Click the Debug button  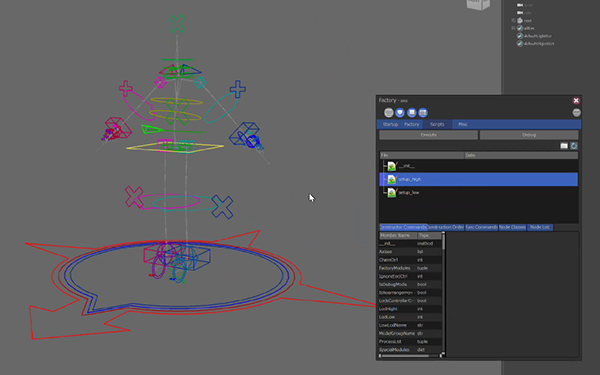pos(529,135)
